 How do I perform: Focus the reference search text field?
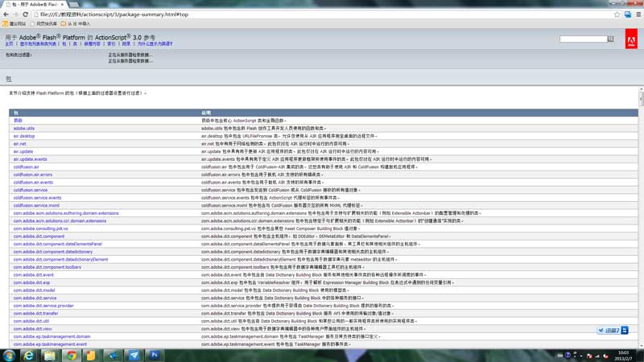pyautogui.click(x=583, y=39)
